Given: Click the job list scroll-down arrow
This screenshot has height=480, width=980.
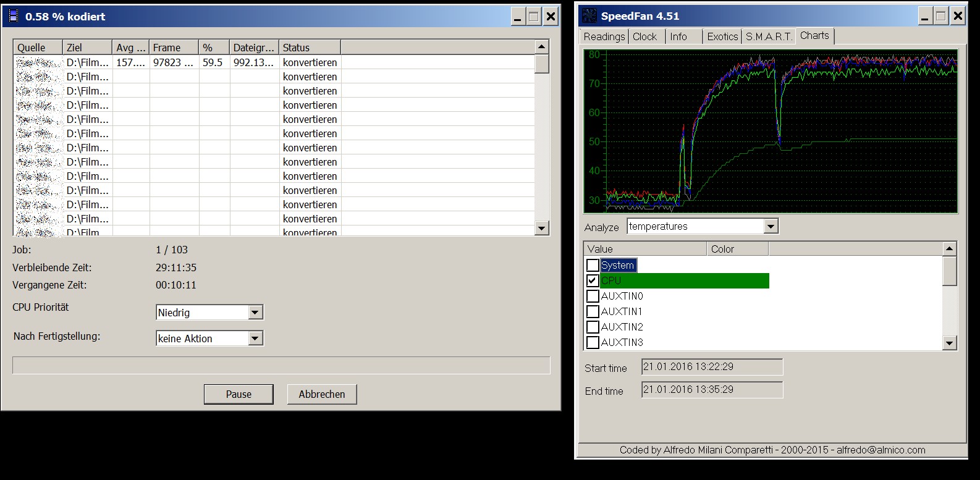Looking at the screenshot, I should pos(542,229).
